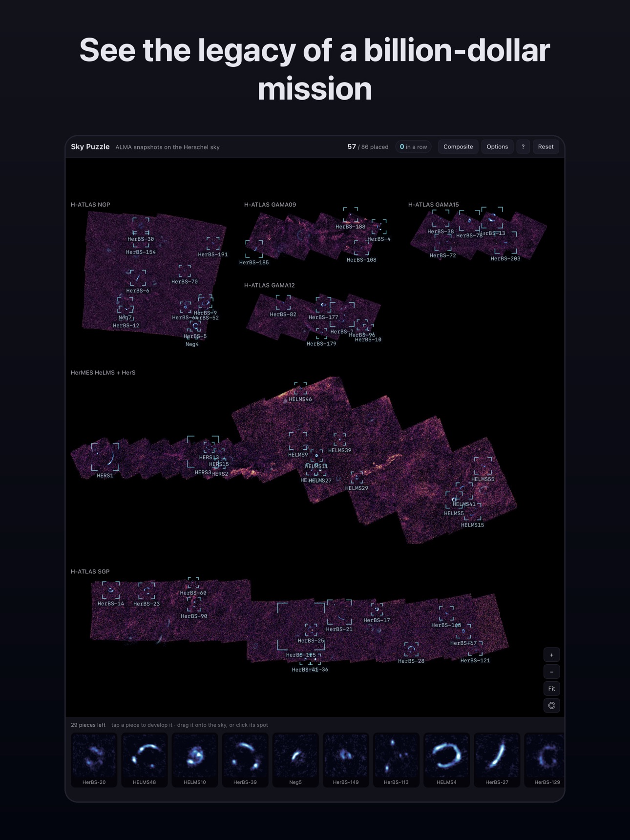
Task: Click the HerBS-38 marker in GAMA15
Action: pos(441,219)
